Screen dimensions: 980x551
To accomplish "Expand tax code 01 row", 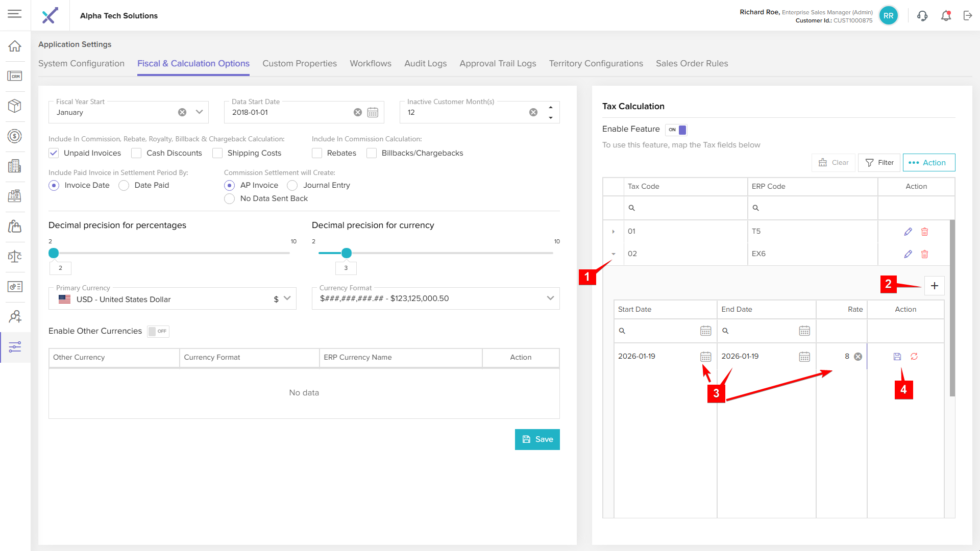I will 613,232.
